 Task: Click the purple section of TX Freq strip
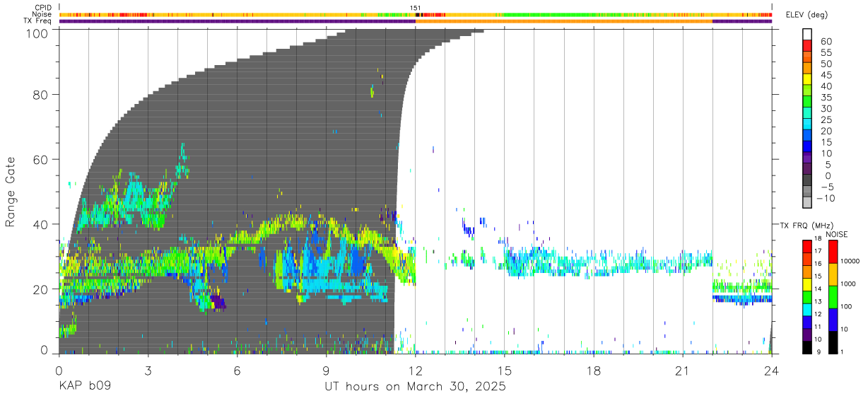(237, 21)
